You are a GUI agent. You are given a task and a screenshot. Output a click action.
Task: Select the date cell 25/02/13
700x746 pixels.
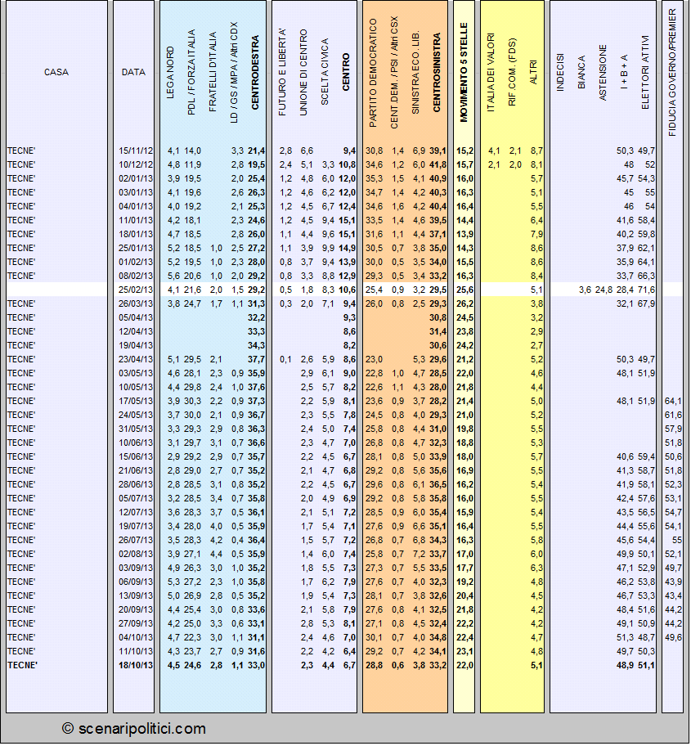point(136,290)
